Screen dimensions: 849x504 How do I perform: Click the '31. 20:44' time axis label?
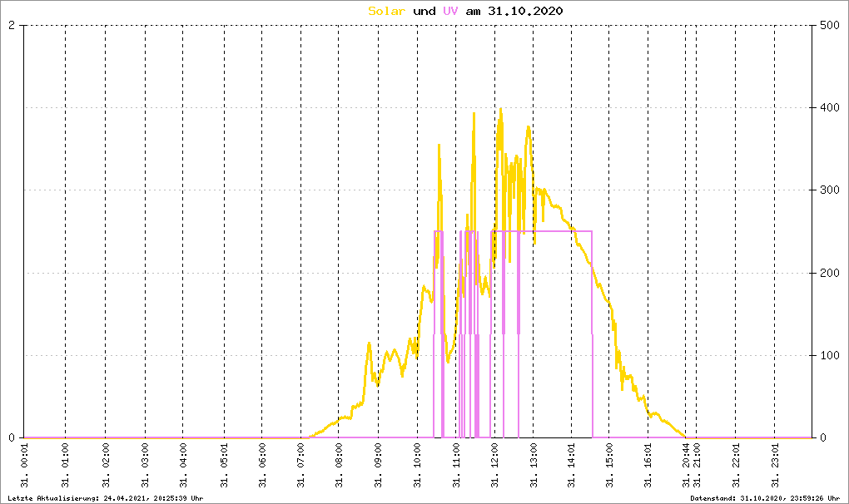686,466
